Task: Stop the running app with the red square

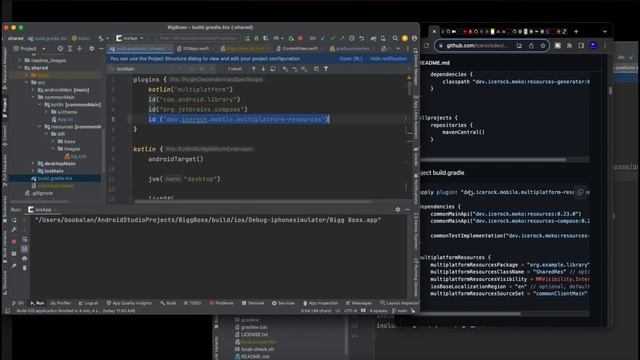Action: coord(300,38)
